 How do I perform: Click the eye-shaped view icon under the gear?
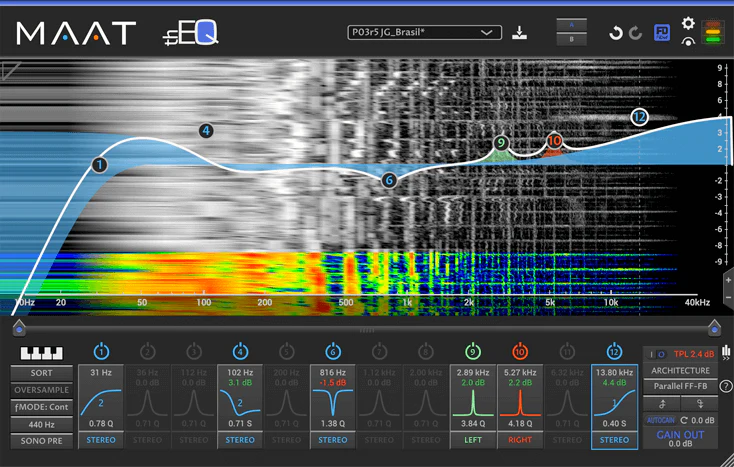[x=688, y=42]
